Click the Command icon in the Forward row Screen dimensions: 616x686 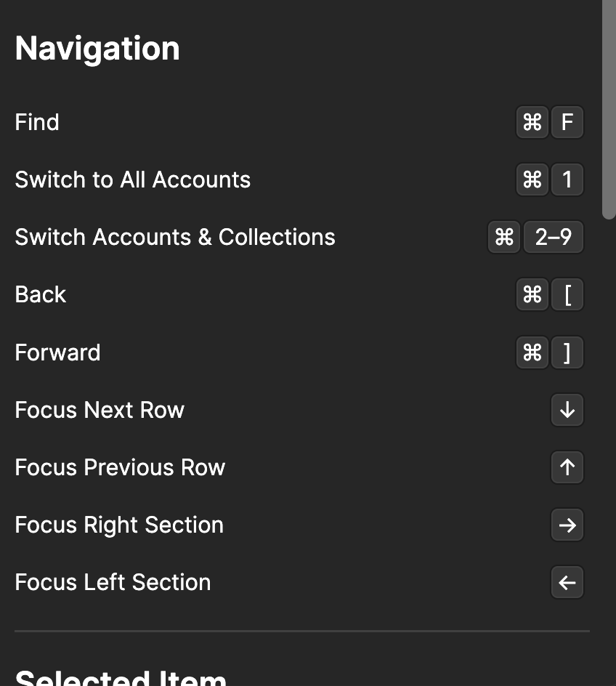tap(532, 352)
